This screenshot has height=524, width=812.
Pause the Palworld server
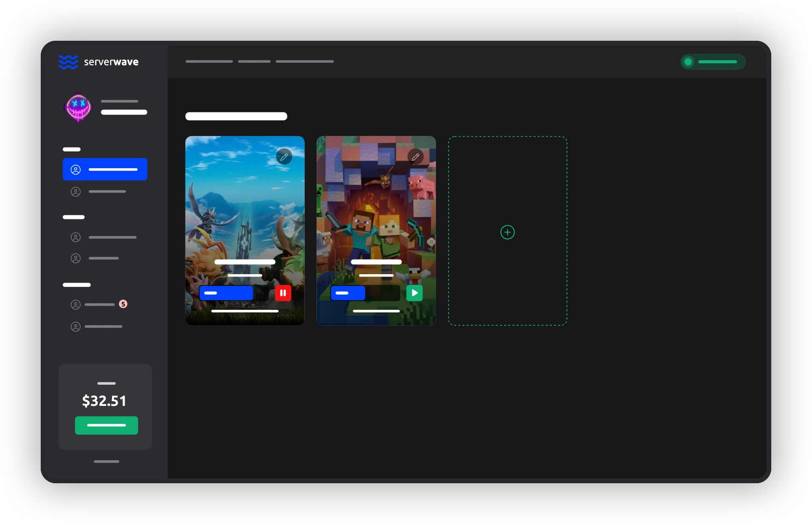coord(283,293)
